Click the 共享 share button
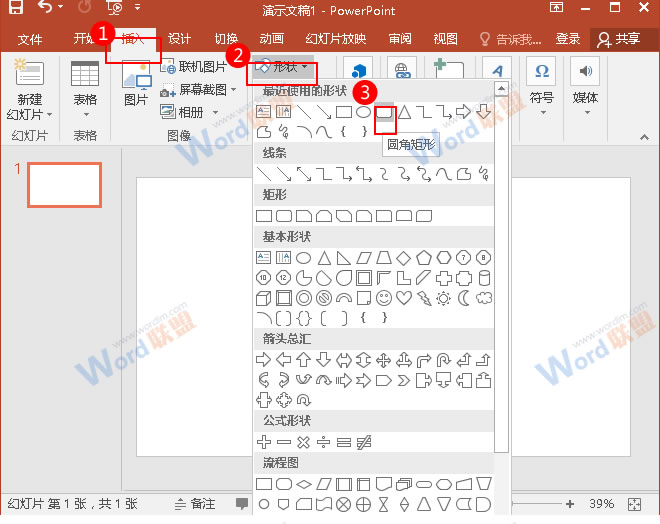This screenshot has width=660, height=524. pos(617,39)
